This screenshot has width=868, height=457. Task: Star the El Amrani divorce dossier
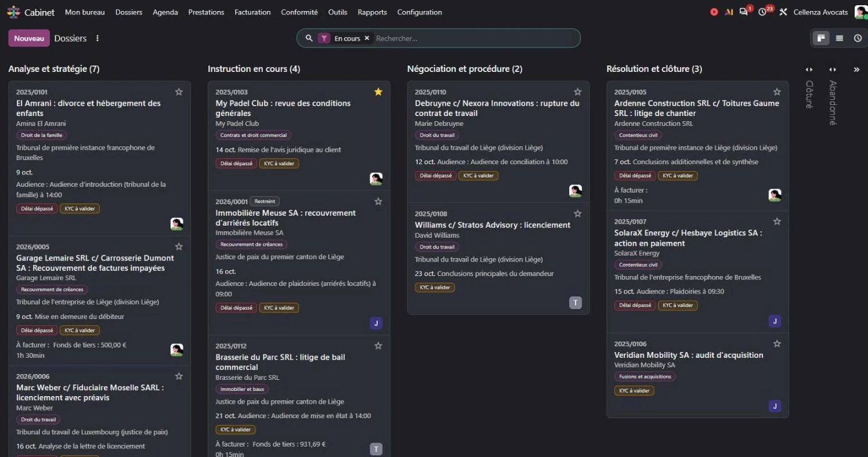click(x=179, y=92)
